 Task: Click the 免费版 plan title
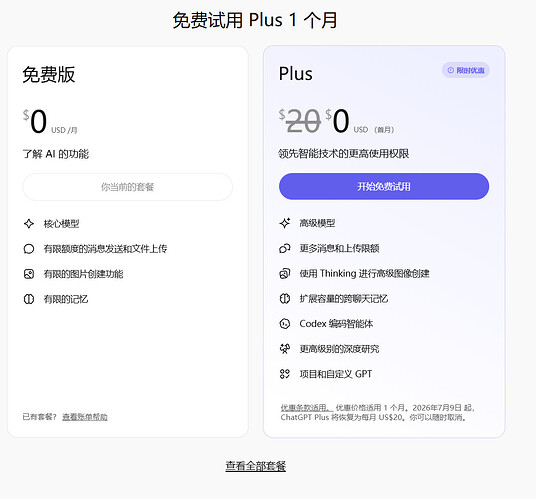pos(49,75)
